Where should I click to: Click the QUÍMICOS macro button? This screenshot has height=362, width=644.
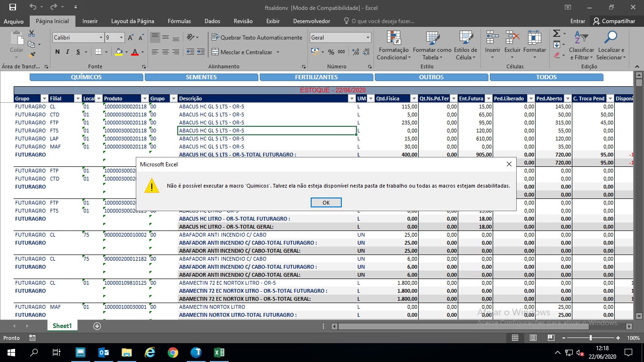(86, 77)
